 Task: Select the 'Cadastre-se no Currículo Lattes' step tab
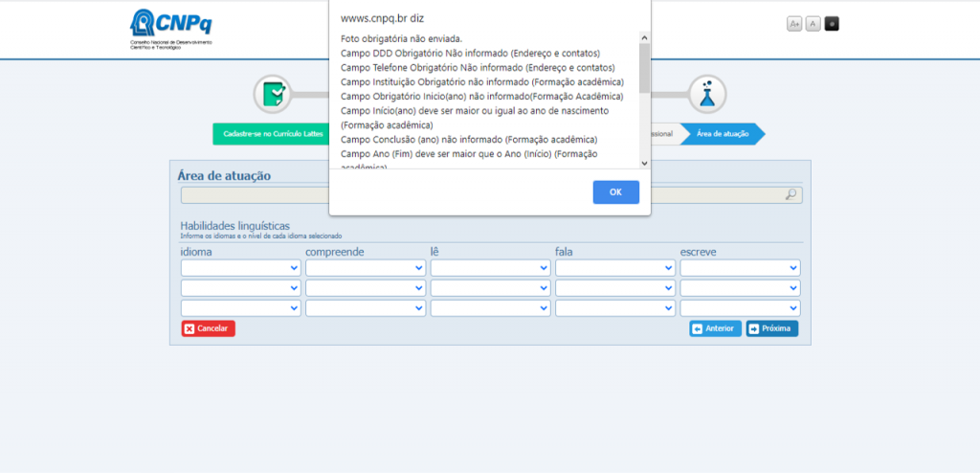pos(259,134)
